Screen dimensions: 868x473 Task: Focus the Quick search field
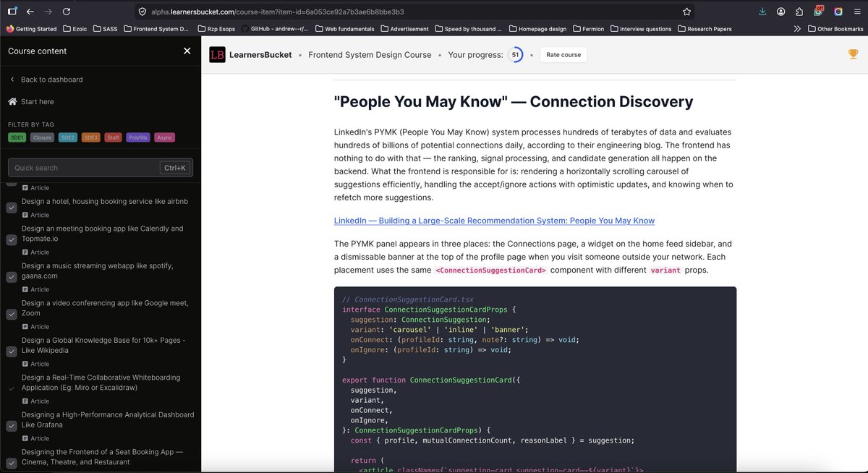point(101,168)
